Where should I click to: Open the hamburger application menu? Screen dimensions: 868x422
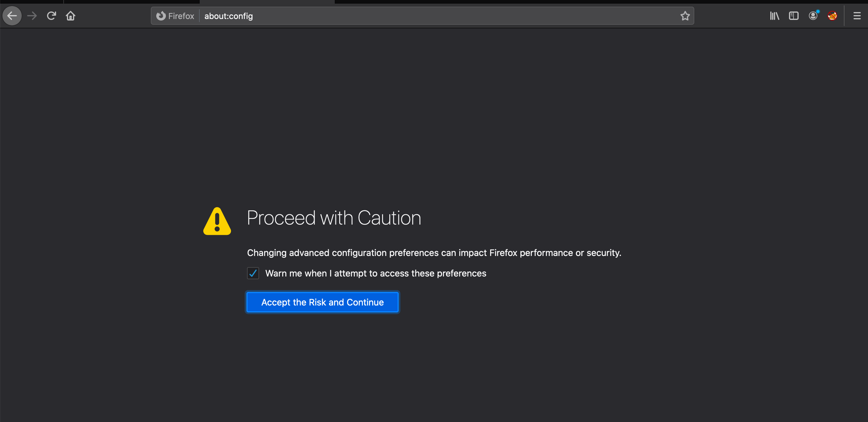(857, 16)
